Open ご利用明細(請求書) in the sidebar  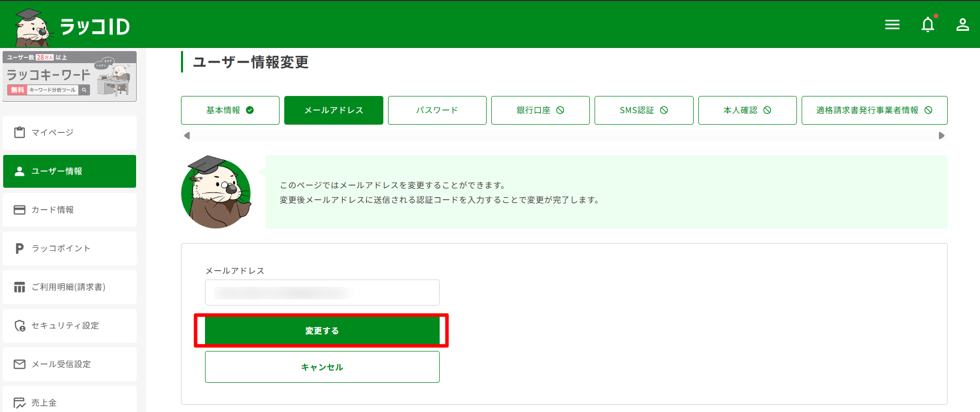(x=69, y=287)
